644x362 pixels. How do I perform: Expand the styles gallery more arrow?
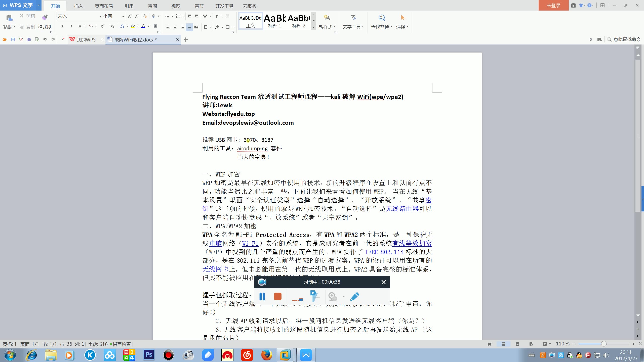click(x=313, y=27)
